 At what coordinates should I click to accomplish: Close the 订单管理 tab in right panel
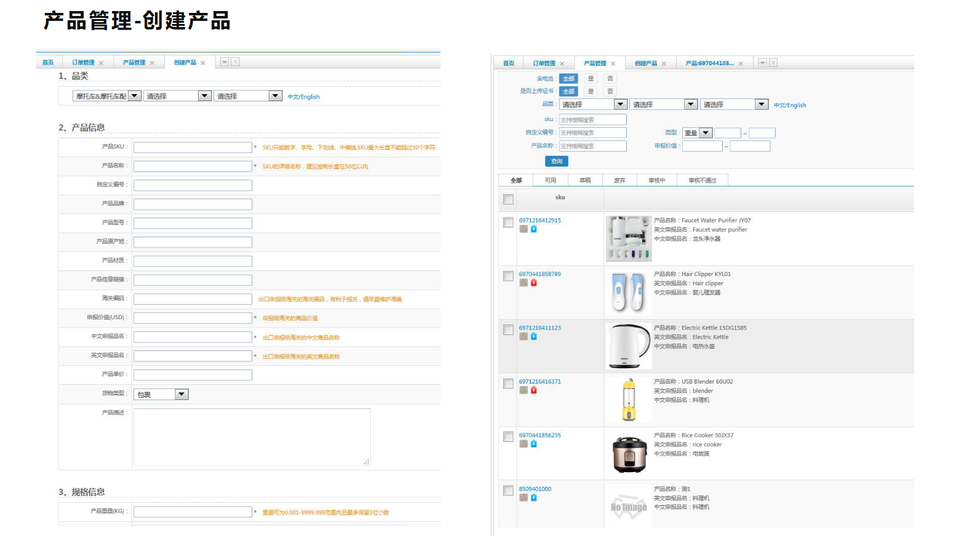[562, 64]
